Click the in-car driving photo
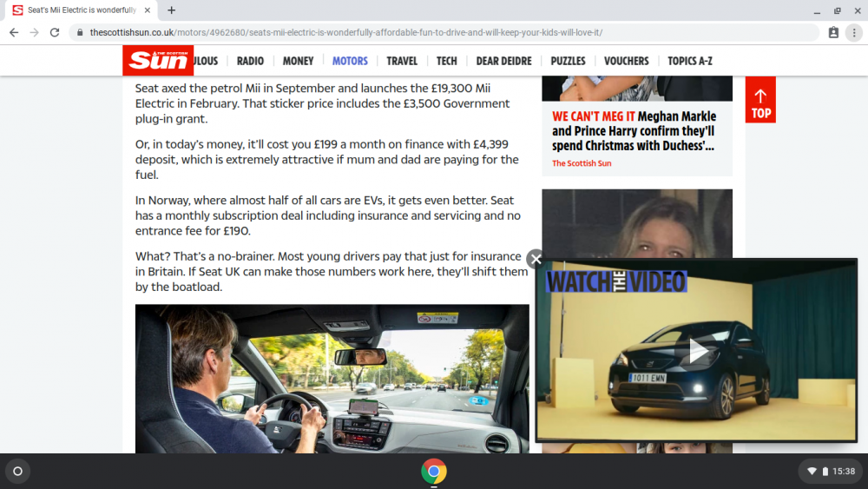This screenshot has width=868, height=489. tap(332, 379)
